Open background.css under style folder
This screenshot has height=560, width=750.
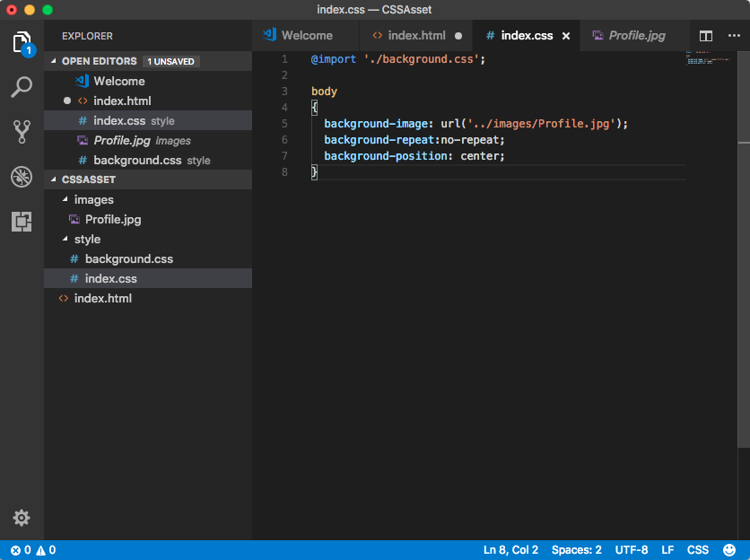[148, 259]
